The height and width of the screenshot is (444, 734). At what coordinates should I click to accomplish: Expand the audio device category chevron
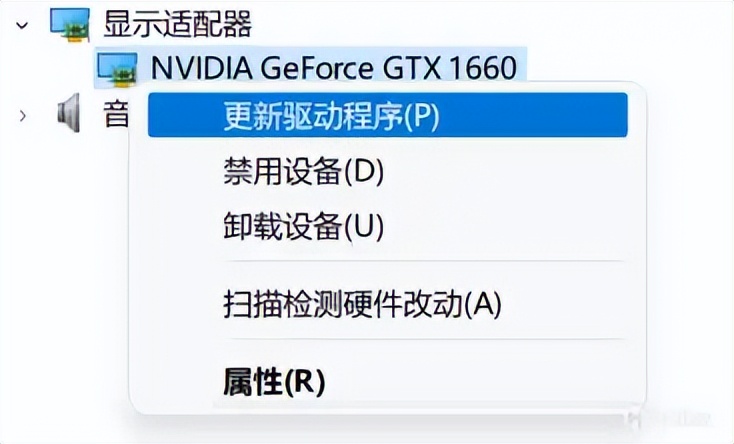click(23, 116)
